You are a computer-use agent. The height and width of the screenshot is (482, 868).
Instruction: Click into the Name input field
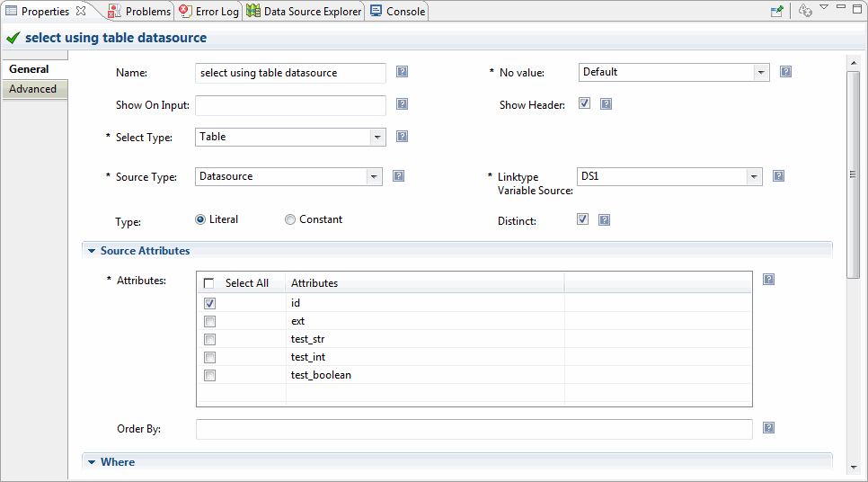(x=290, y=73)
